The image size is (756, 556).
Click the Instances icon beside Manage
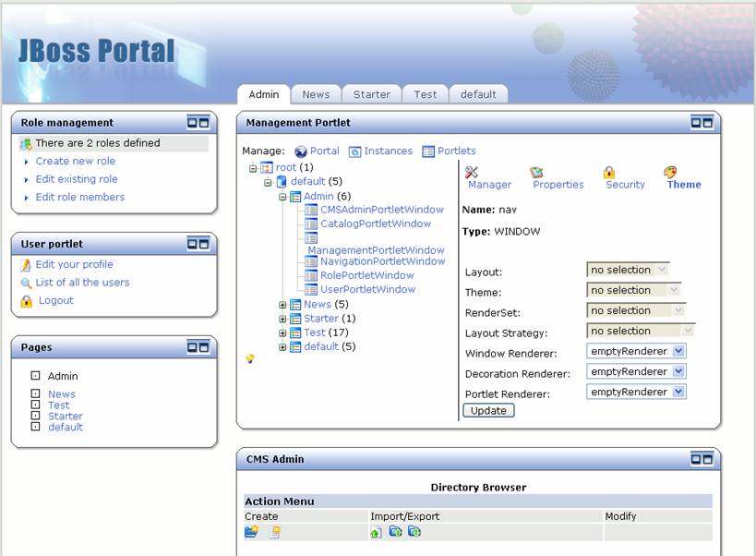[354, 151]
